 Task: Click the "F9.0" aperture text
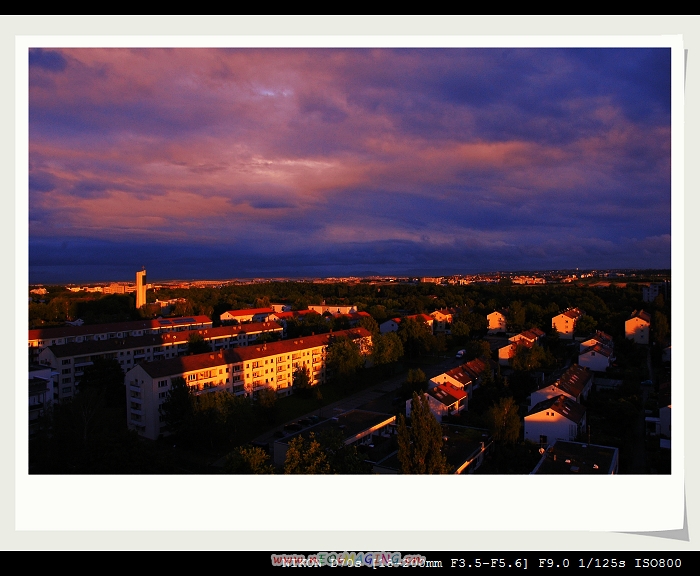[554, 563]
